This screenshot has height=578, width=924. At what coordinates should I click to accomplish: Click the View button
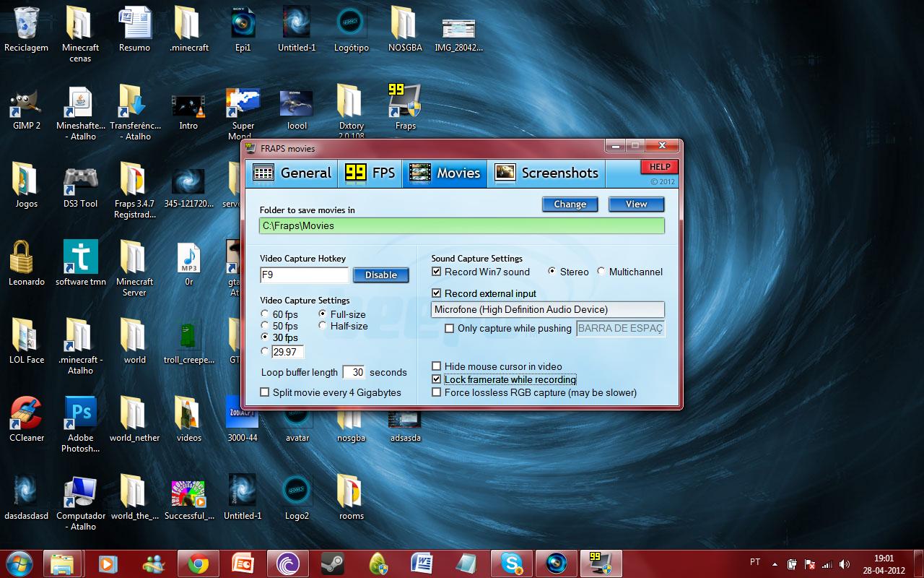coord(636,204)
